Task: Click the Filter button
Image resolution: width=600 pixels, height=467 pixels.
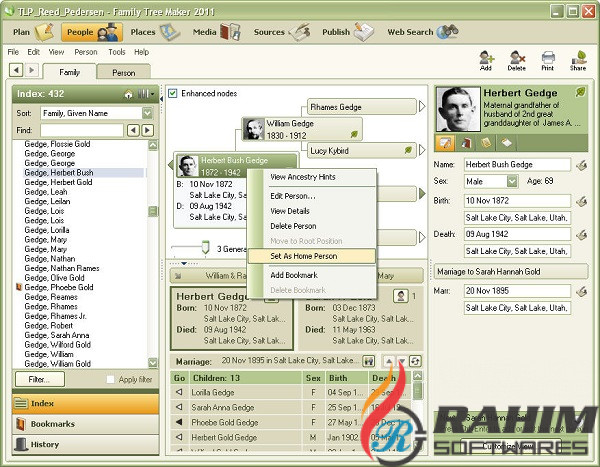Action: tap(39, 379)
